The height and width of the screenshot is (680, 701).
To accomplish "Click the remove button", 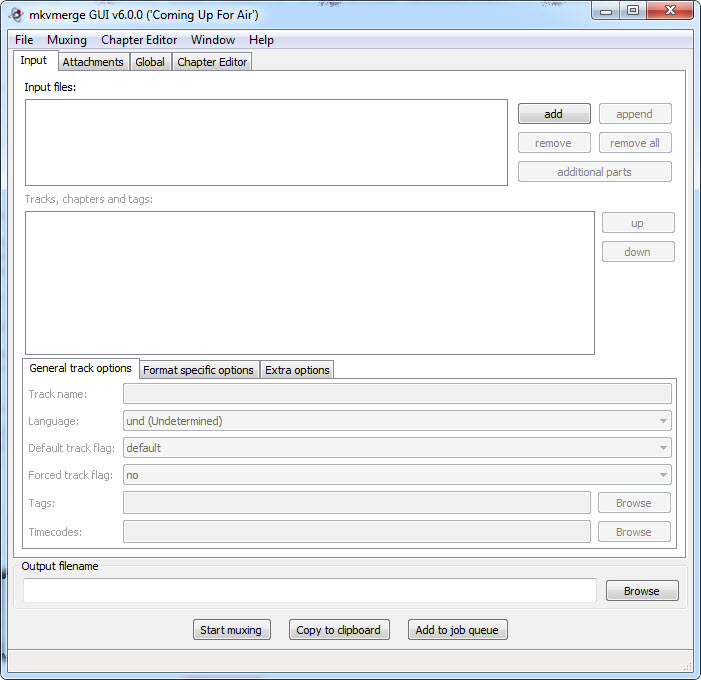I will 554,143.
